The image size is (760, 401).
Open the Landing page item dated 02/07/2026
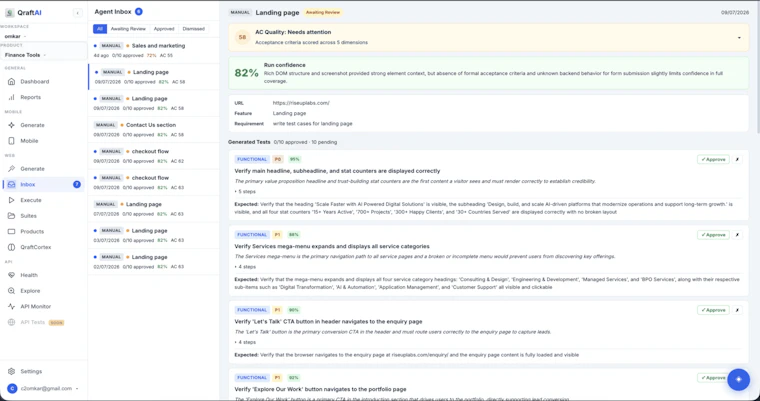154,262
